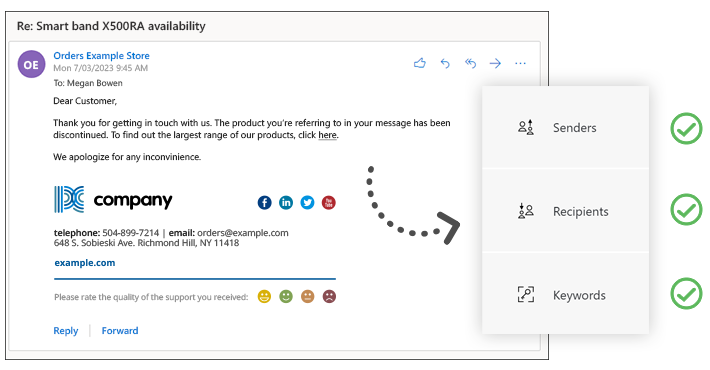Click the Forward arrow icon in toolbar
Image resolution: width=710 pixels, height=370 pixels.
point(495,63)
